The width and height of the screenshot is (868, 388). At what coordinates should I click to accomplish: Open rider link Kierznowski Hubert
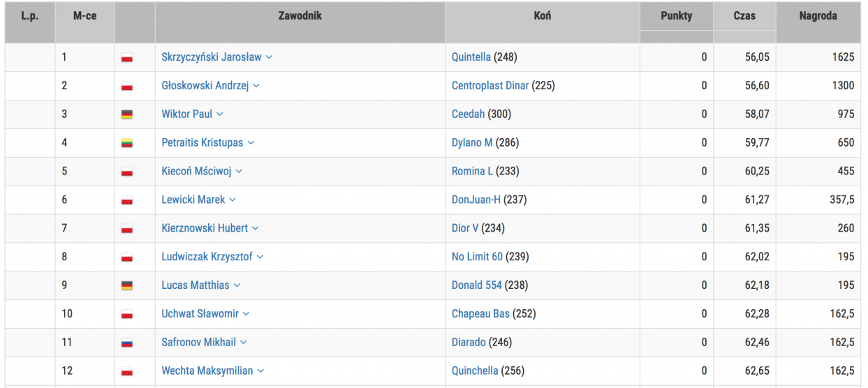pyautogui.click(x=205, y=228)
